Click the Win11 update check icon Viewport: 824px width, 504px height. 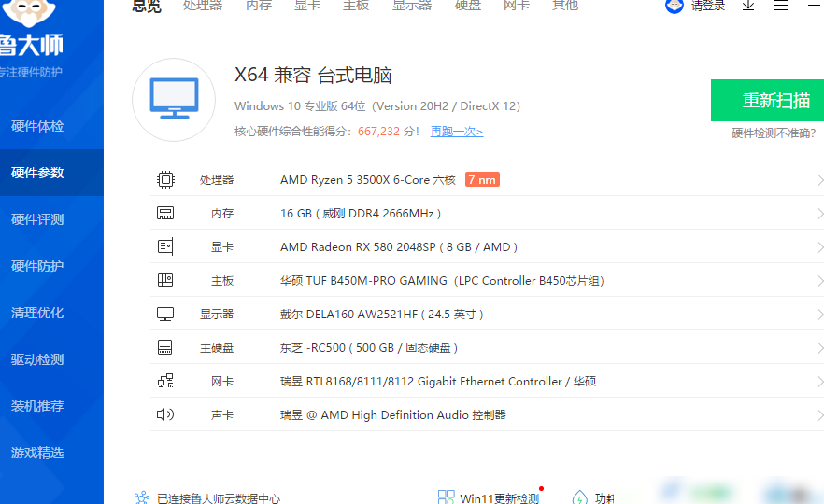[447, 497]
